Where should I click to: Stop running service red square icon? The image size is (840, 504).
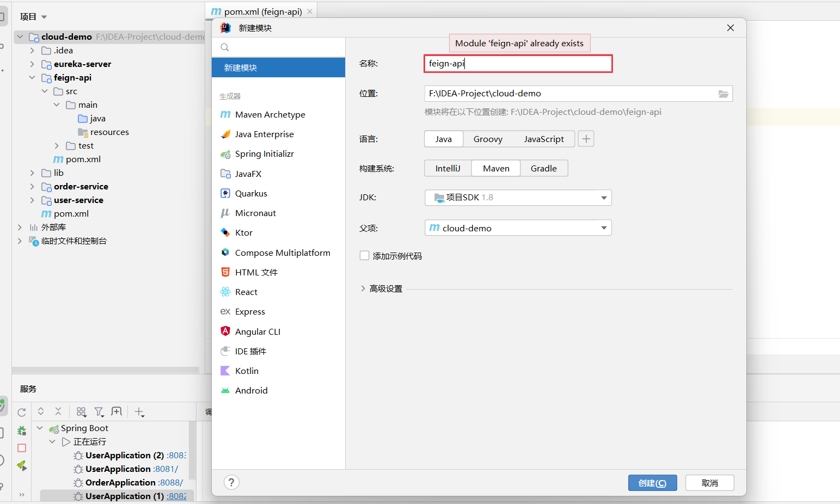[x=22, y=448]
